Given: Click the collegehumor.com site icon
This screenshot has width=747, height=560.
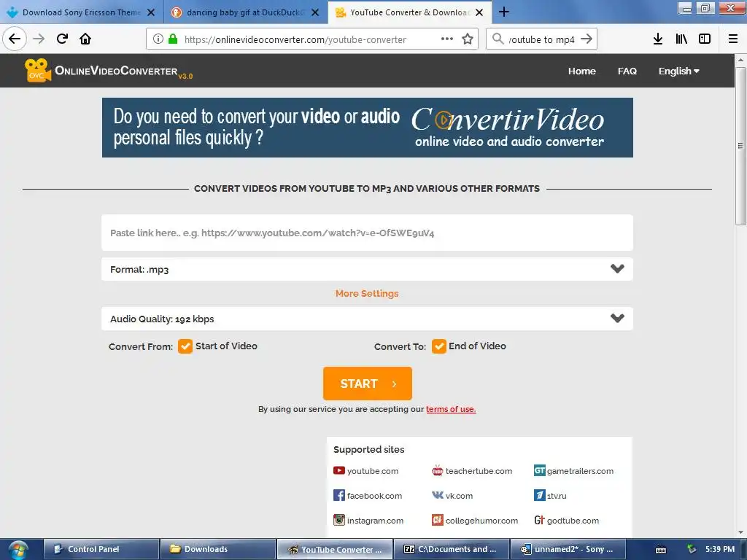Looking at the screenshot, I should click(438, 520).
